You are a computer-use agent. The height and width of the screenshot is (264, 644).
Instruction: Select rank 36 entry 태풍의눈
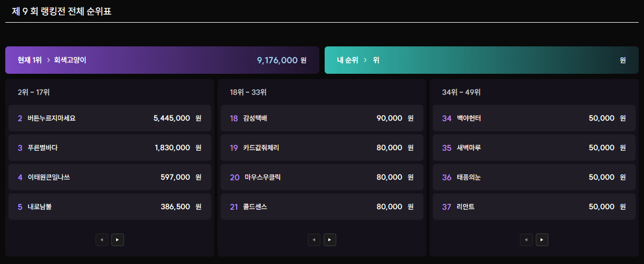534,177
